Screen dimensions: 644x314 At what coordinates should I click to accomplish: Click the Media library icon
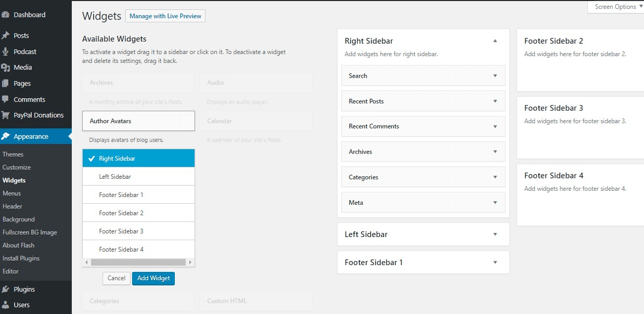point(7,67)
